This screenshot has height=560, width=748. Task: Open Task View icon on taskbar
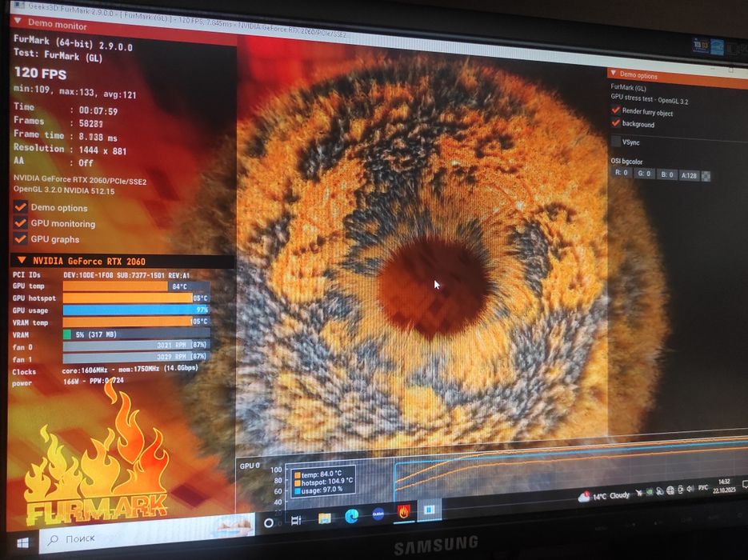click(296, 521)
